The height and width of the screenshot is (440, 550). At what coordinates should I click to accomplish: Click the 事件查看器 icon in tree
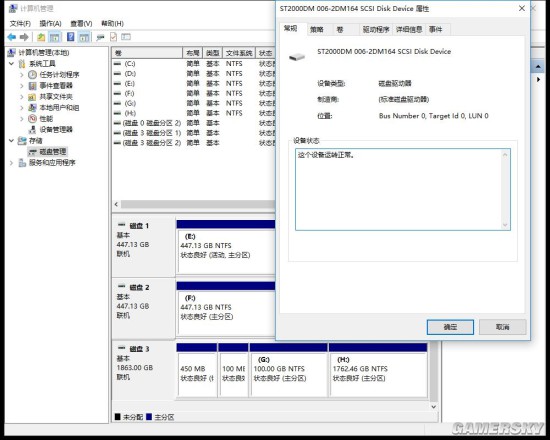pyautogui.click(x=32, y=86)
